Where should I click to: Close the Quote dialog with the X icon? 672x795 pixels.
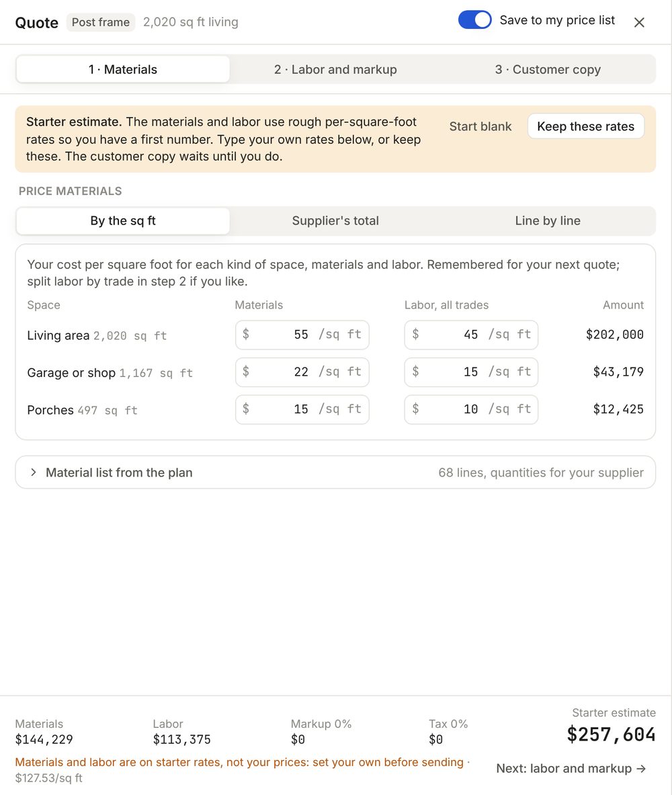(639, 22)
